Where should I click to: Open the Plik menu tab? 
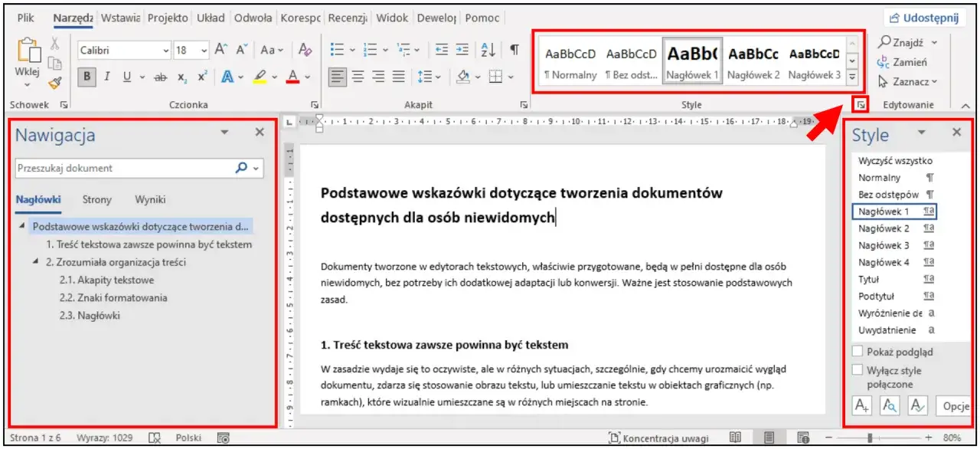point(25,18)
